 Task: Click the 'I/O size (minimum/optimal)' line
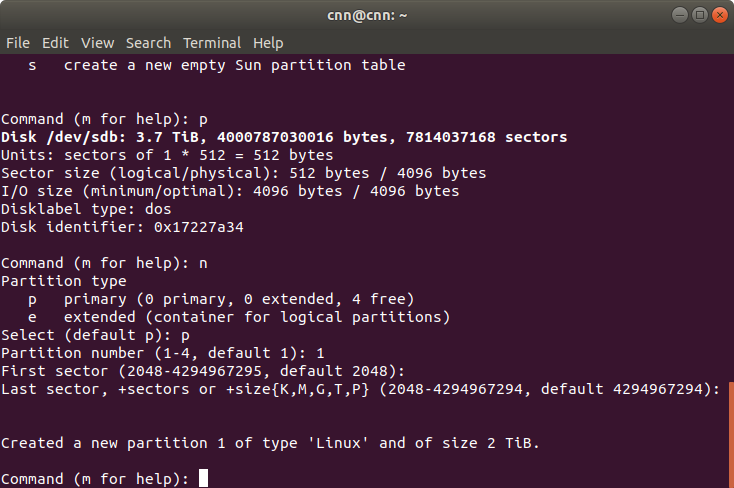coord(230,192)
